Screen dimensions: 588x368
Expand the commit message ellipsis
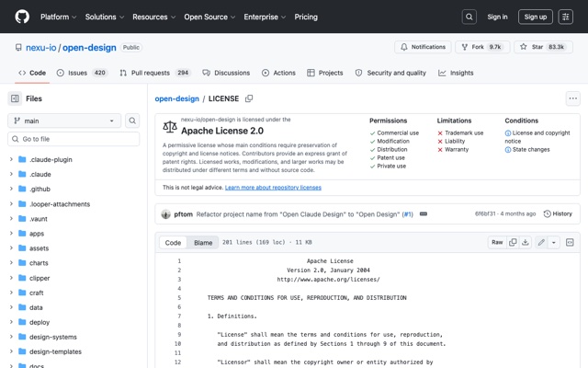point(424,214)
